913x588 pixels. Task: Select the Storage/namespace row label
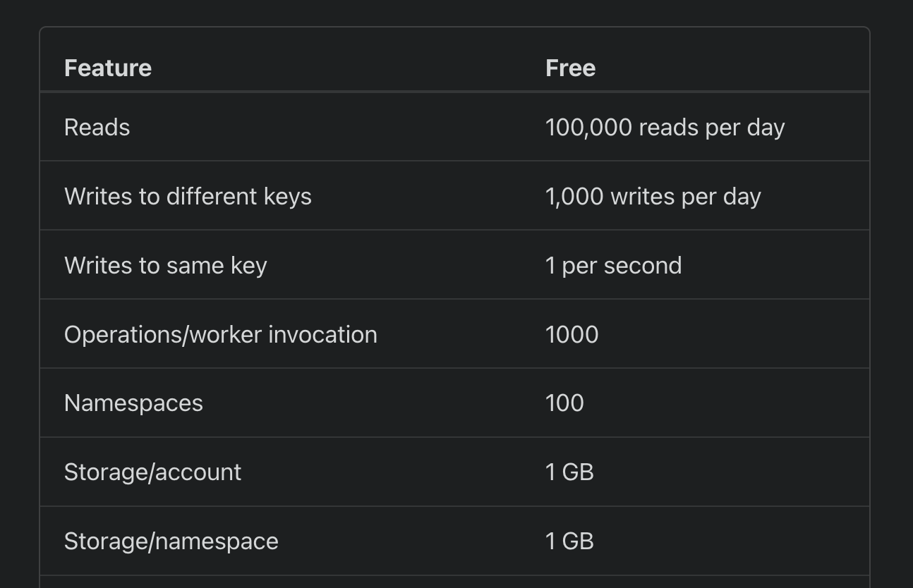pyautogui.click(x=171, y=541)
